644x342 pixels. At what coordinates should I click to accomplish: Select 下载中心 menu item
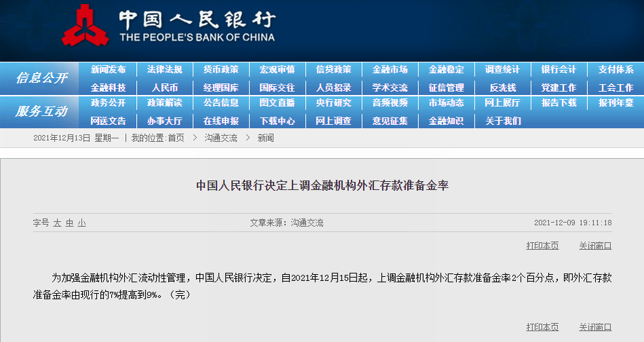[x=277, y=121]
